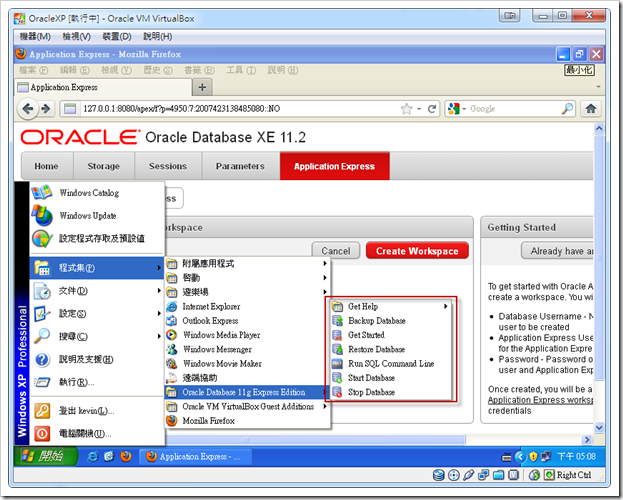623x500 pixels.
Task: Expand 文件(D) submenu
Action: click(97, 291)
